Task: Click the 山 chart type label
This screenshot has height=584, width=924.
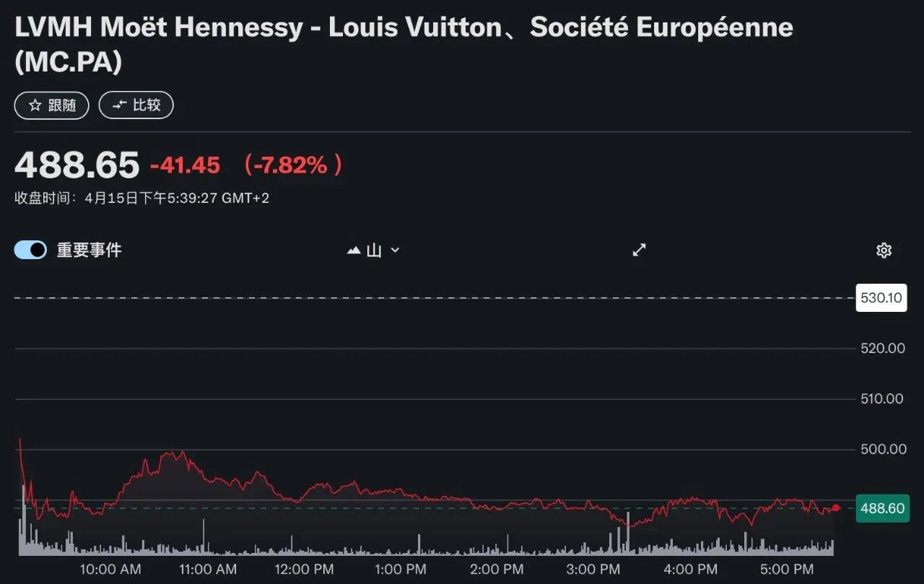Action: click(374, 250)
